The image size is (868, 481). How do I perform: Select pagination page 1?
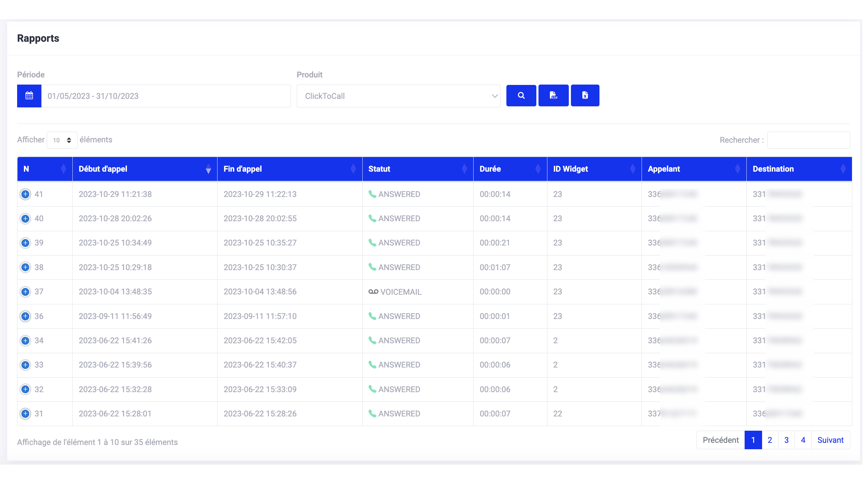click(x=753, y=440)
